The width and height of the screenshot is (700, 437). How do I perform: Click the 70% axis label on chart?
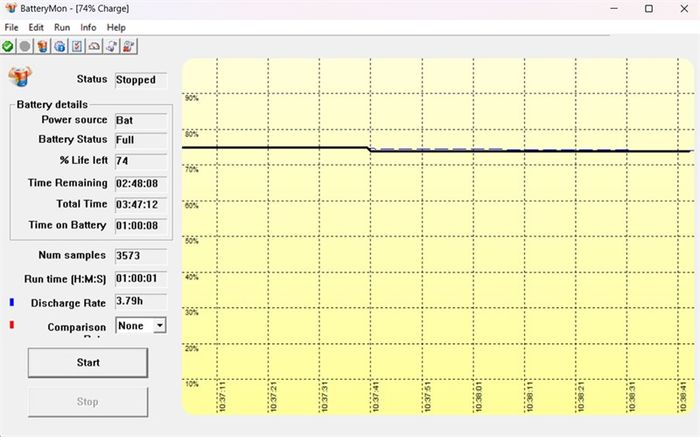pyautogui.click(x=192, y=169)
